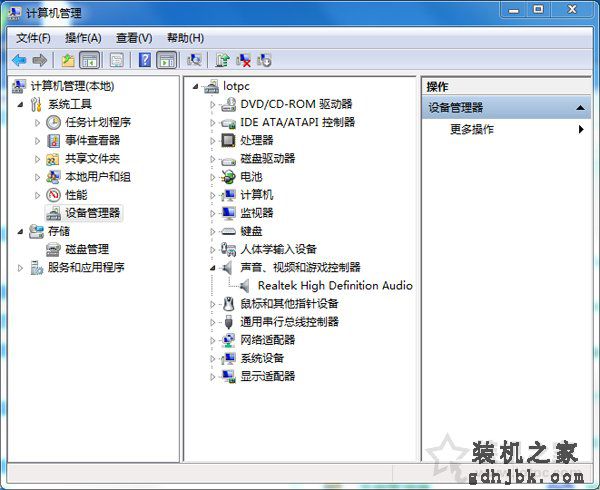Click the 本地用户和组 icon
This screenshot has width=600, height=490.
(x=53, y=177)
